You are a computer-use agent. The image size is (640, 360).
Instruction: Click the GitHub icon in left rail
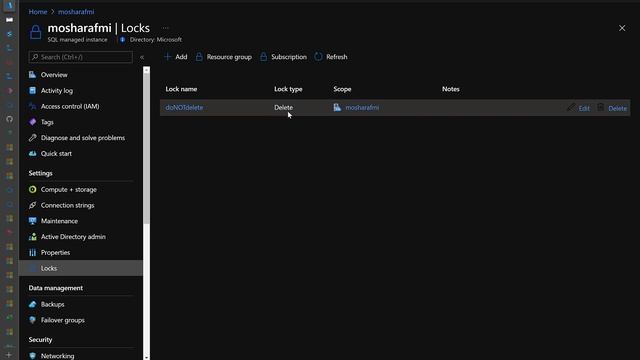[9, 119]
